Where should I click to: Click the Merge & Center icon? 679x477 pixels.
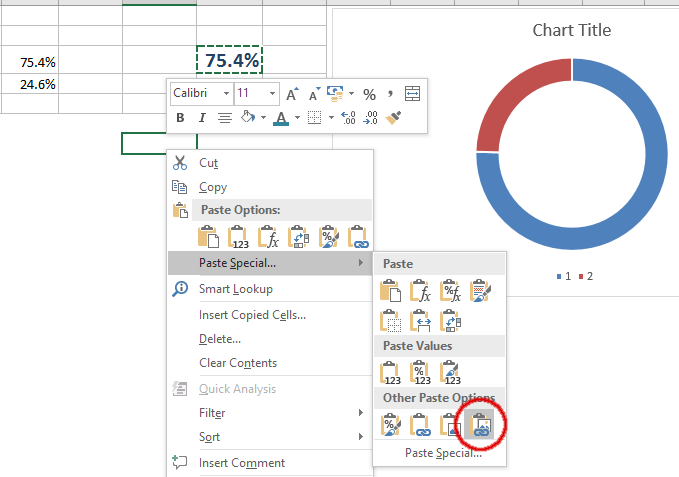tap(414, 94)
